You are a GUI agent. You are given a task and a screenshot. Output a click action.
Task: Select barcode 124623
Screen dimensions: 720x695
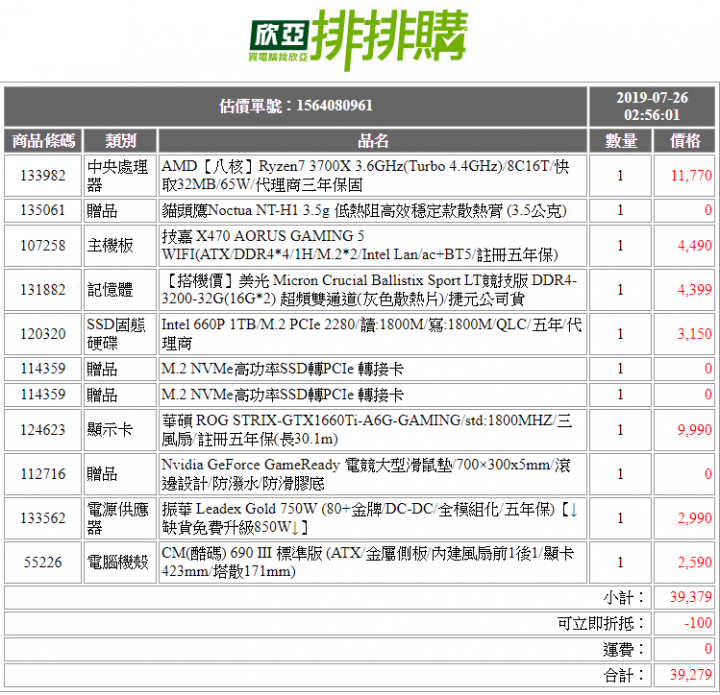[x=43, y=430]
